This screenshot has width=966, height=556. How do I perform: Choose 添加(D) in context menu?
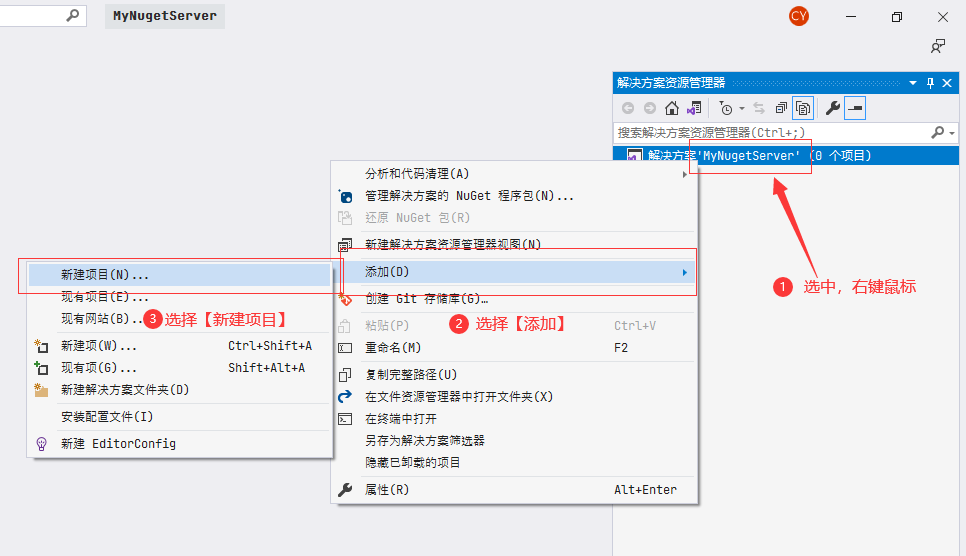tap(513, 272)
